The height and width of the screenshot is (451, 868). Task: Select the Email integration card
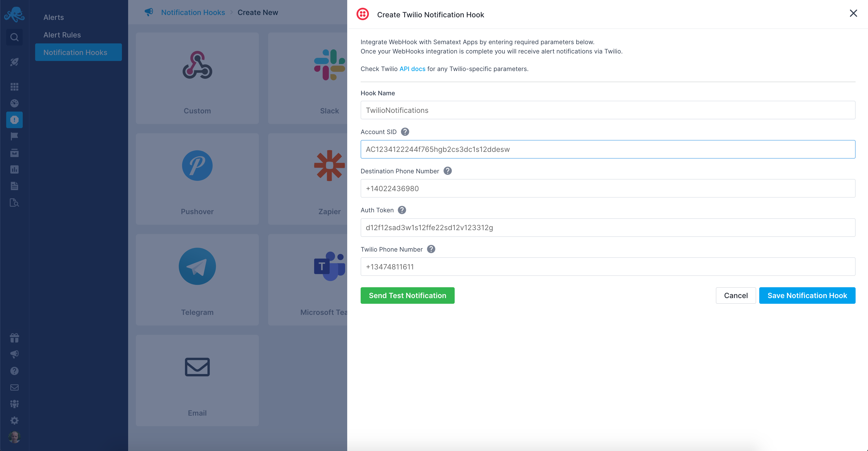[x=197, y=380]
